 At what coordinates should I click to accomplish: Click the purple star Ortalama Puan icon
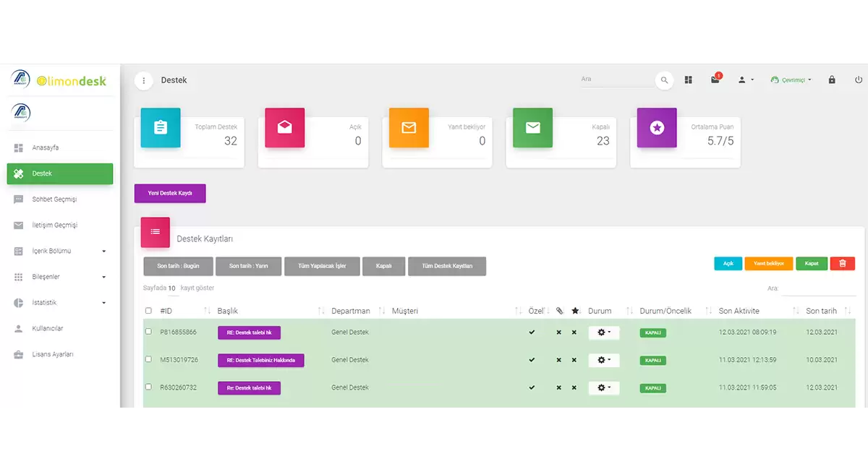657,128
